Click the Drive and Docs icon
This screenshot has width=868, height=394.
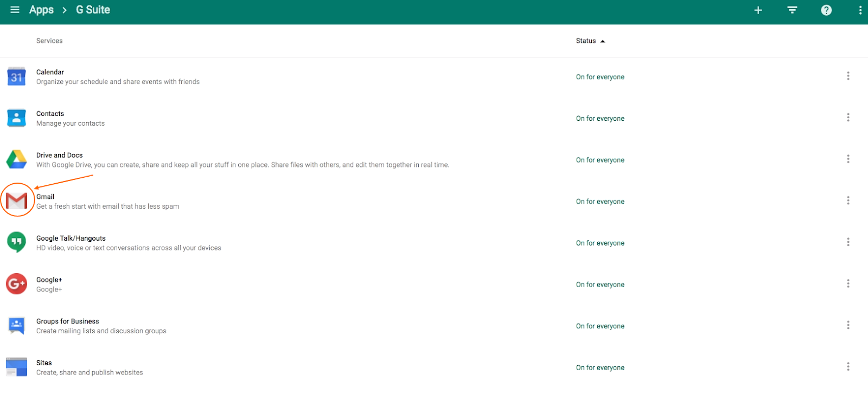point(16,159)
